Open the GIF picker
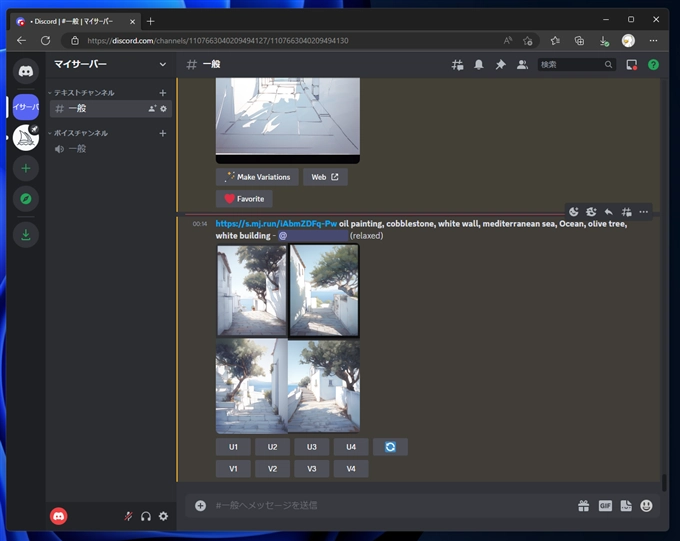This screenshot has height=541, width=680. [x=605, y=505]
